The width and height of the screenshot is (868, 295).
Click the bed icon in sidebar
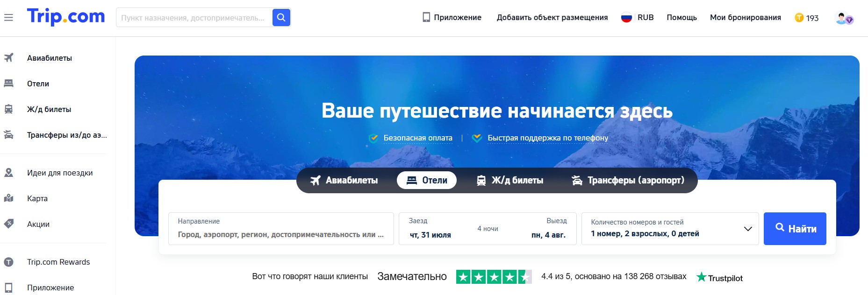[9, 84]
